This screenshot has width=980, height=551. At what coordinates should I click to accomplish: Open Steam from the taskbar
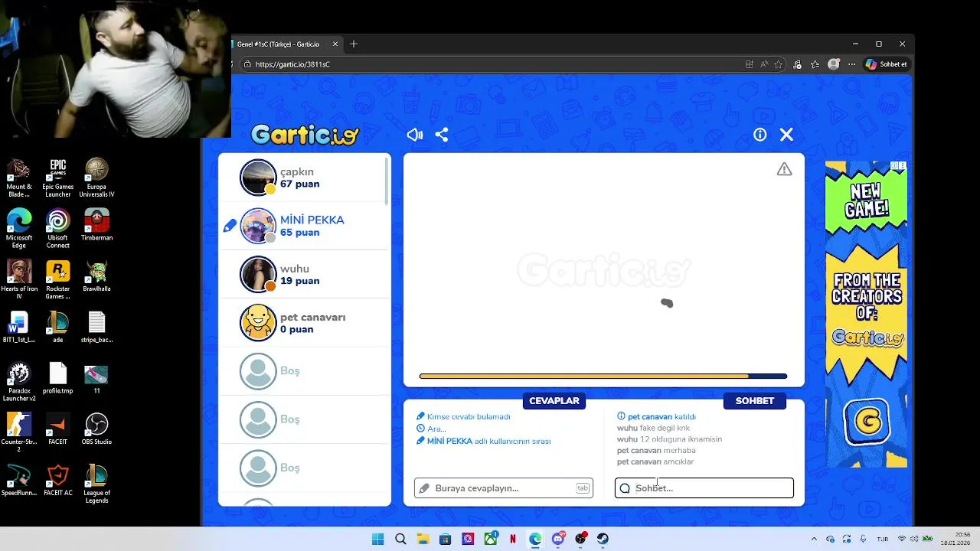click(603, 539)
